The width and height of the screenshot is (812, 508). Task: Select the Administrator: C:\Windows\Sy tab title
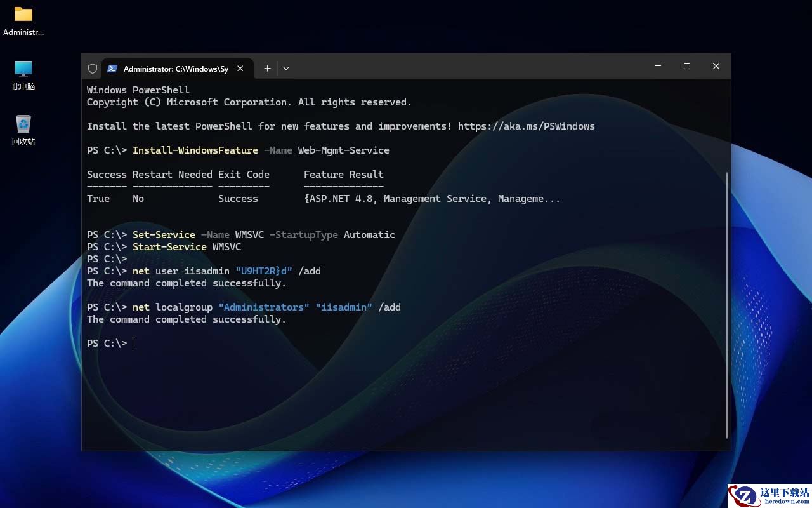click(176, 69)
